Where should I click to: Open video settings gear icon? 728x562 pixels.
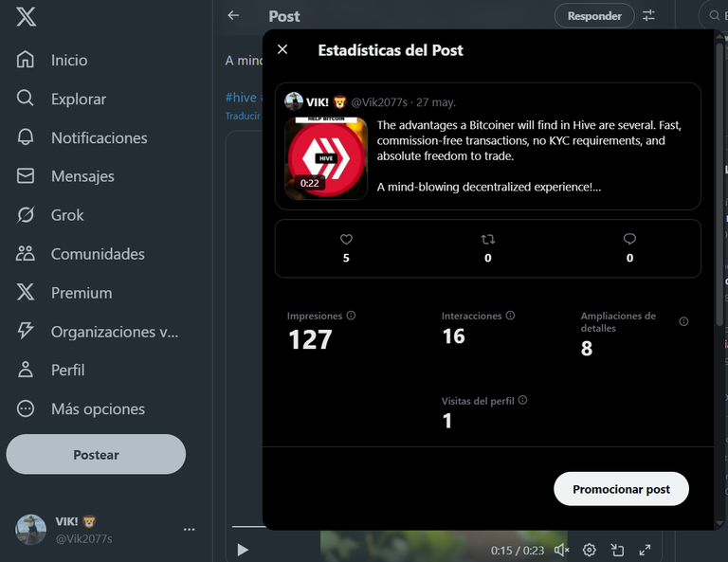click(590, 551)
